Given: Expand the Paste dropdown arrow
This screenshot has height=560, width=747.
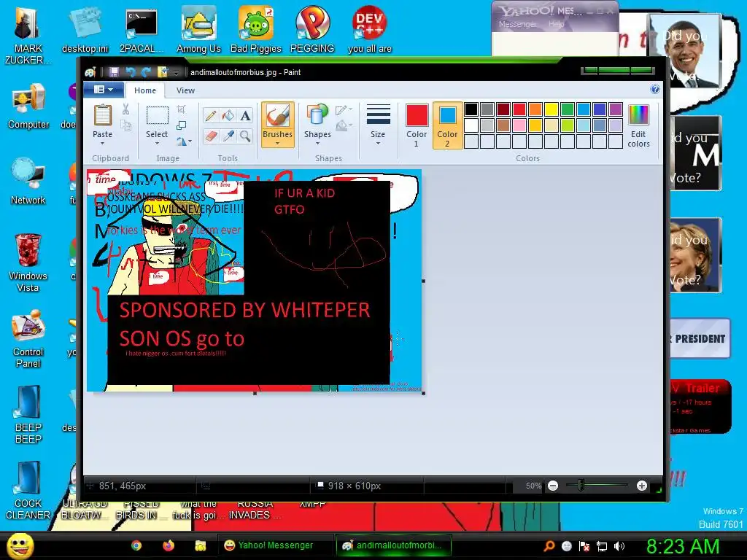Looking at the screenshot, I should [102, 143].
